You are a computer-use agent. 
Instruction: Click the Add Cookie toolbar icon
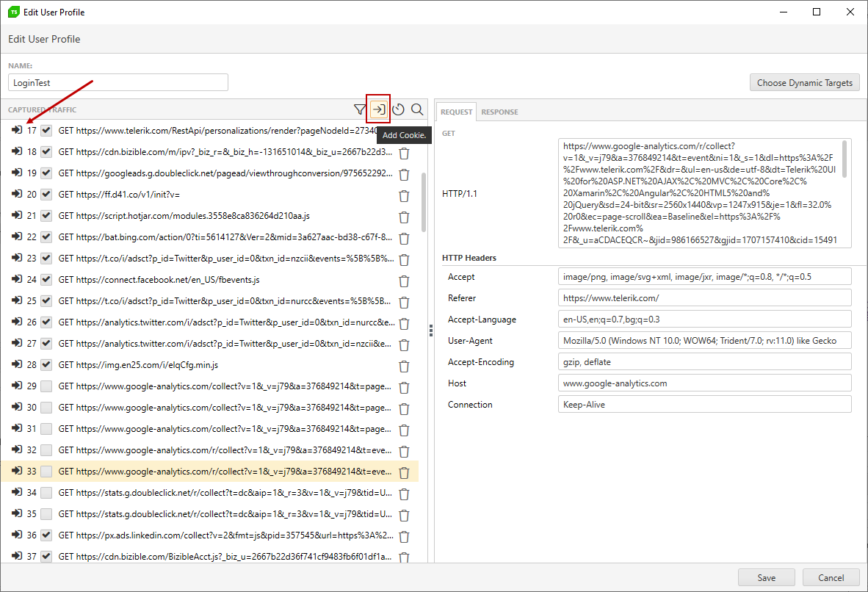(x=379, y=109)
